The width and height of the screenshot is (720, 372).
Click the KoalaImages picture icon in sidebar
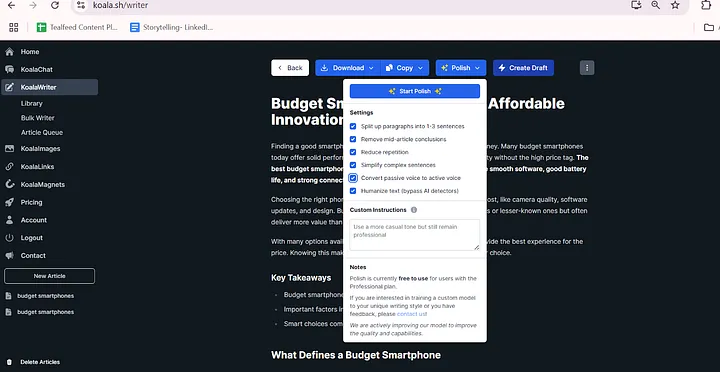pos(9,148)
